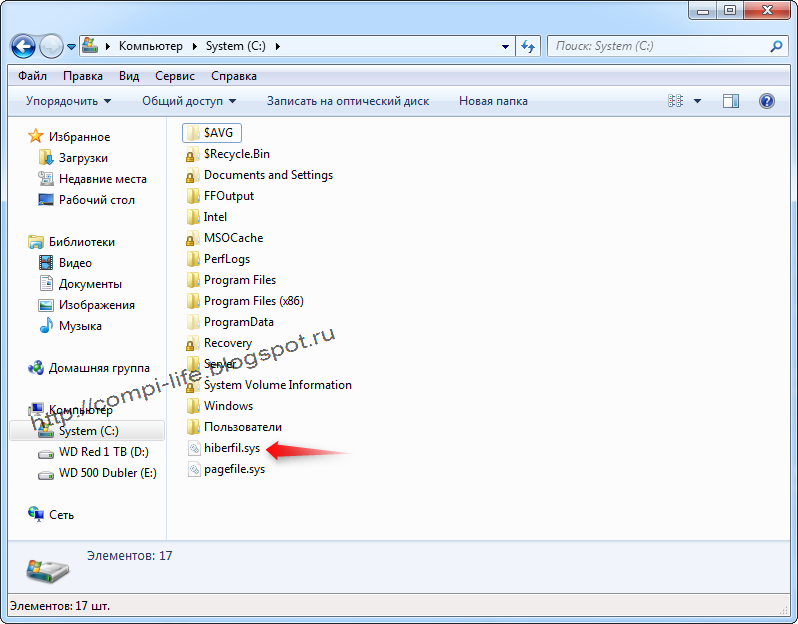Screen dimensions: 798x624
Task: Click Записать на оптический диск
Action: (348, 101)
